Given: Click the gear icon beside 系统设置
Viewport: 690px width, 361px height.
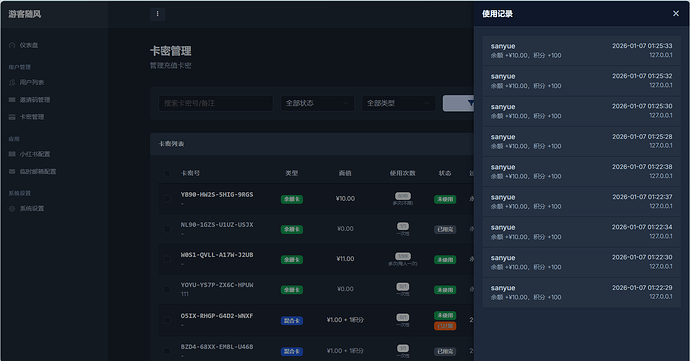Looking at the screenshot, I should point(12,209).
